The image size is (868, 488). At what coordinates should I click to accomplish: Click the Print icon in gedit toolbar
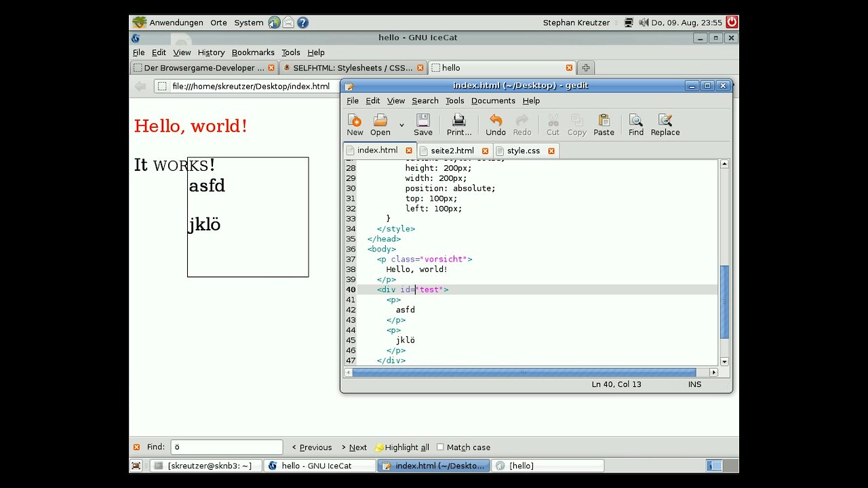click(459, 125)
